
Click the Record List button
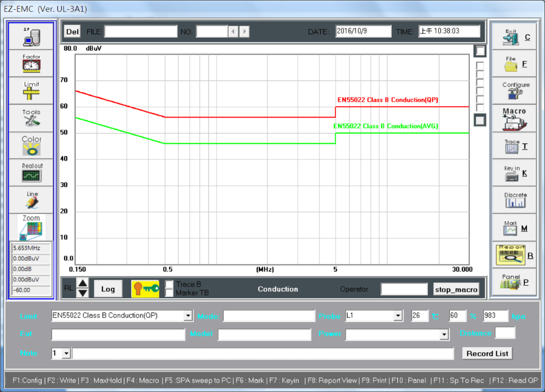point(487,354)
